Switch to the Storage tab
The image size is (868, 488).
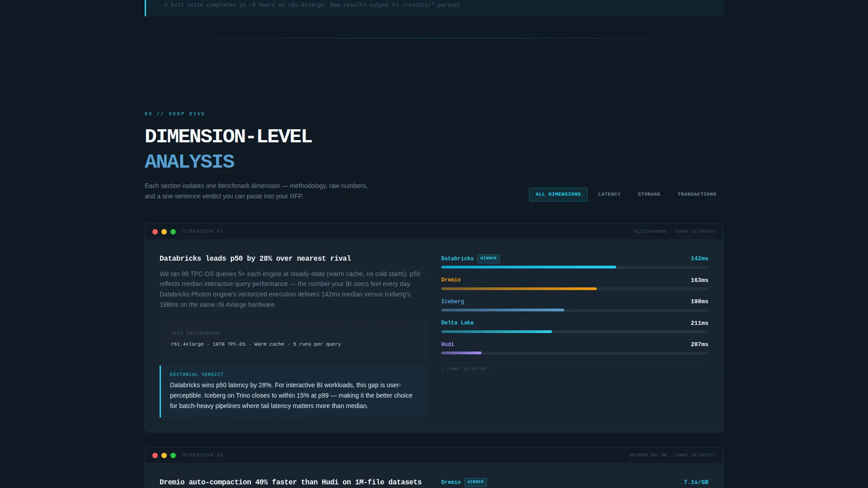click(649, 194)
